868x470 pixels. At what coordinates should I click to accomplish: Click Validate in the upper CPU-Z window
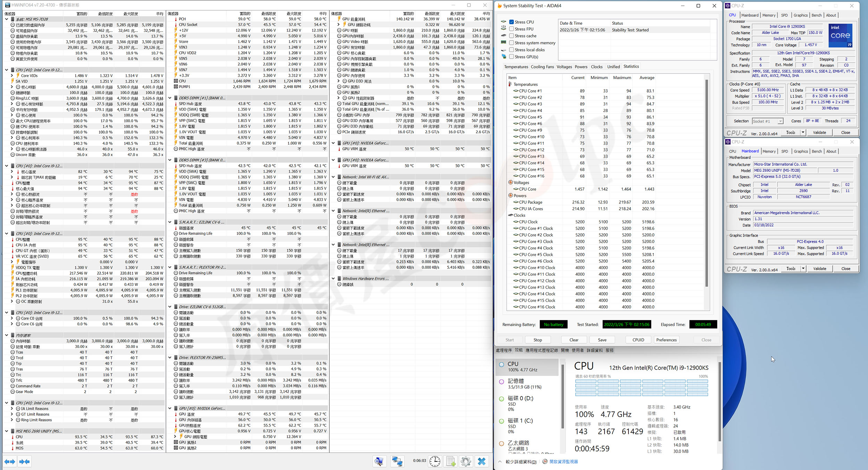[x=819, y=133]
